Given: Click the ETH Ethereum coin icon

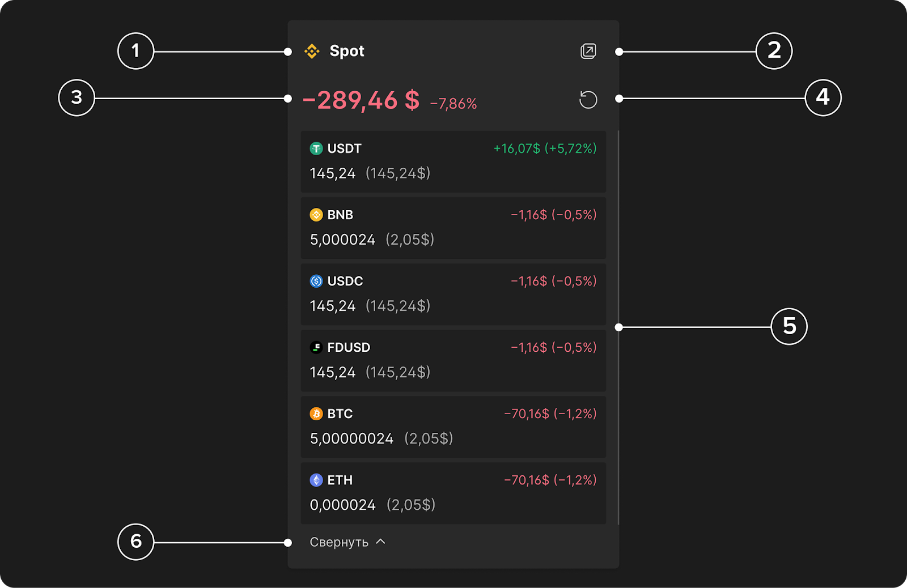Looking at the screenshot, I should [x=316, y=480].
